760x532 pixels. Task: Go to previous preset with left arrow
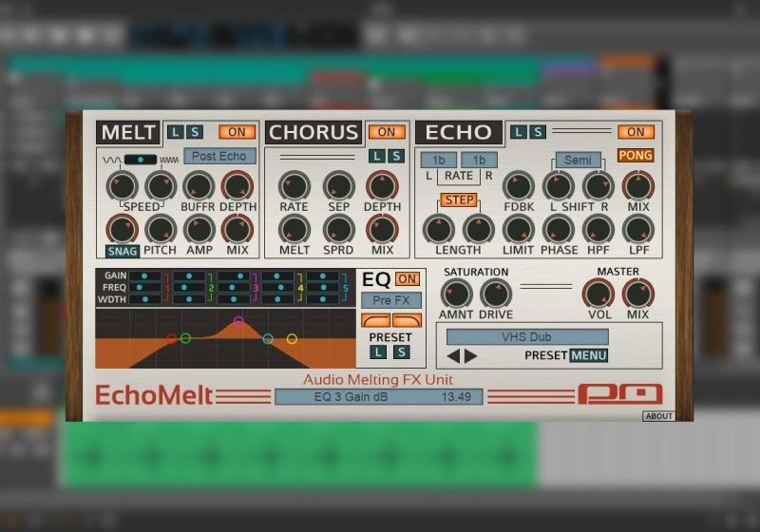click(x=454, y=356)
